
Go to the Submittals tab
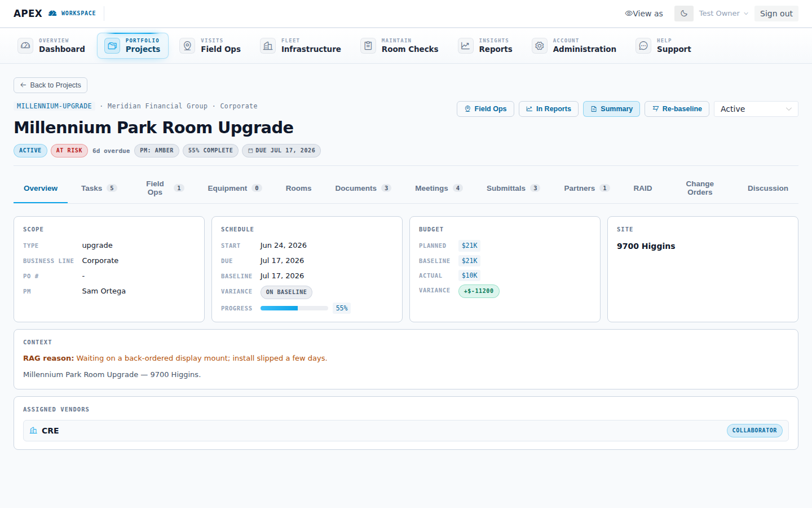point(513,189)
